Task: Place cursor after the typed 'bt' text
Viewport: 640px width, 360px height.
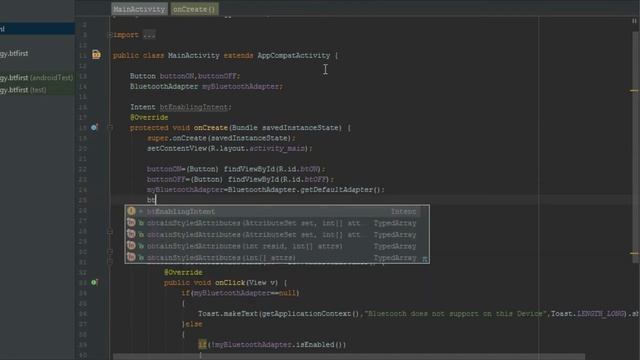Action: click(x=156, y=200)
